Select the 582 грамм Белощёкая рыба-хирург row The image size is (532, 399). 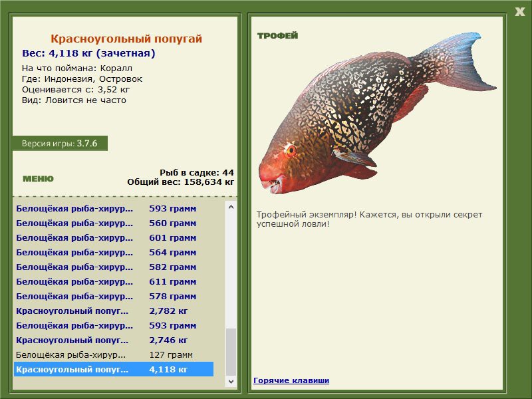pyautogui.click(x=114, y=267)
